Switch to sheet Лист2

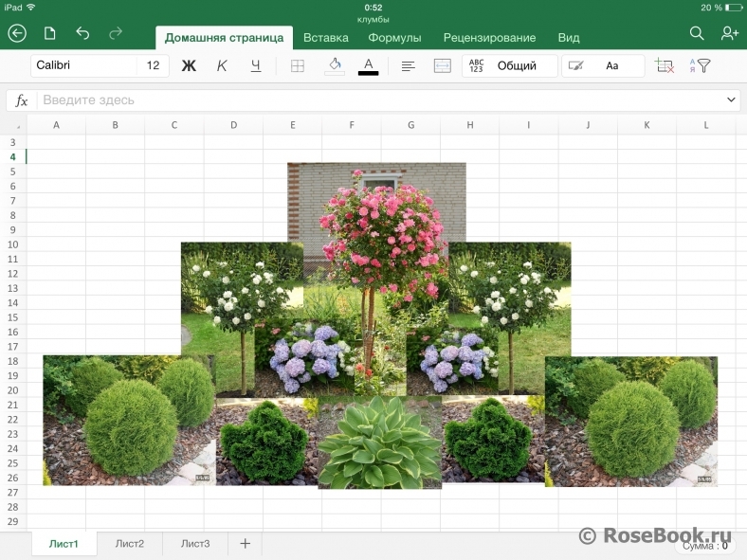(x=130, y=544)
